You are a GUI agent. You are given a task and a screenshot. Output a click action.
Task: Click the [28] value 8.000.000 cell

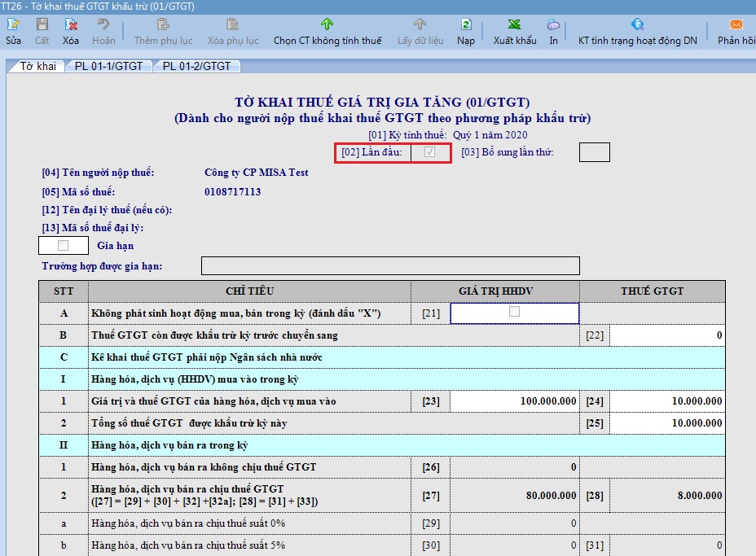click(667, 495)
